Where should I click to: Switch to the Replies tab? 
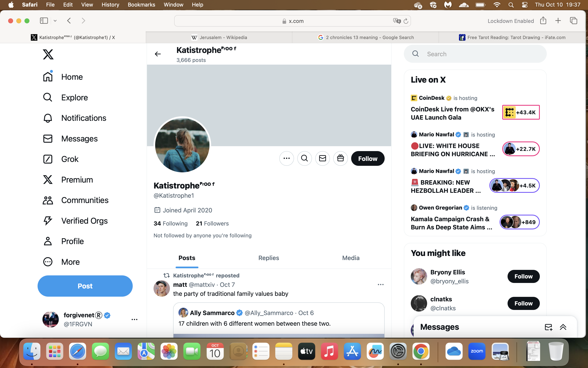pos(269,258)
